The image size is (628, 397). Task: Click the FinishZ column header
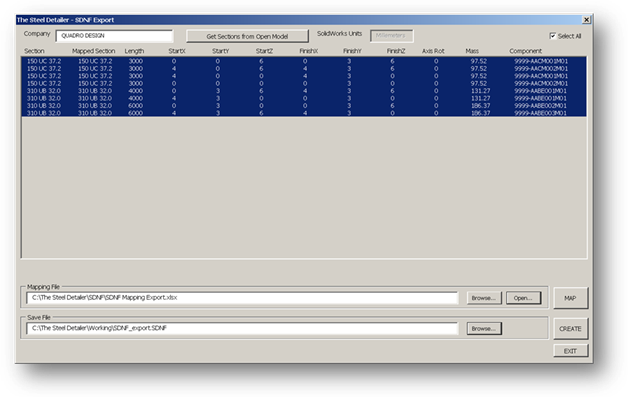pos(396,51)
